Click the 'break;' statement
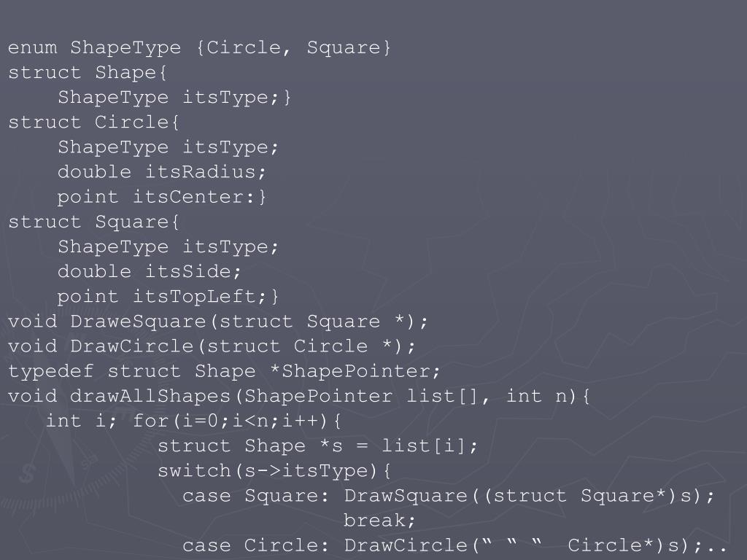The image size is (747, 560). click(379, 521)
